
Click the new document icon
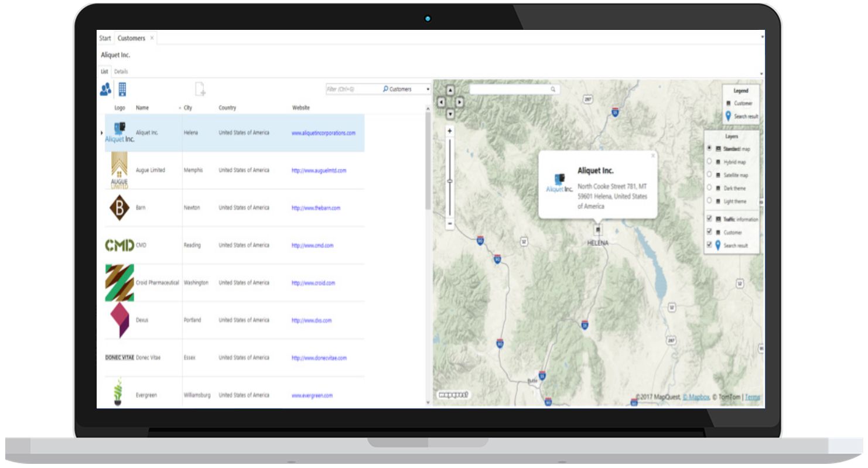200,89
